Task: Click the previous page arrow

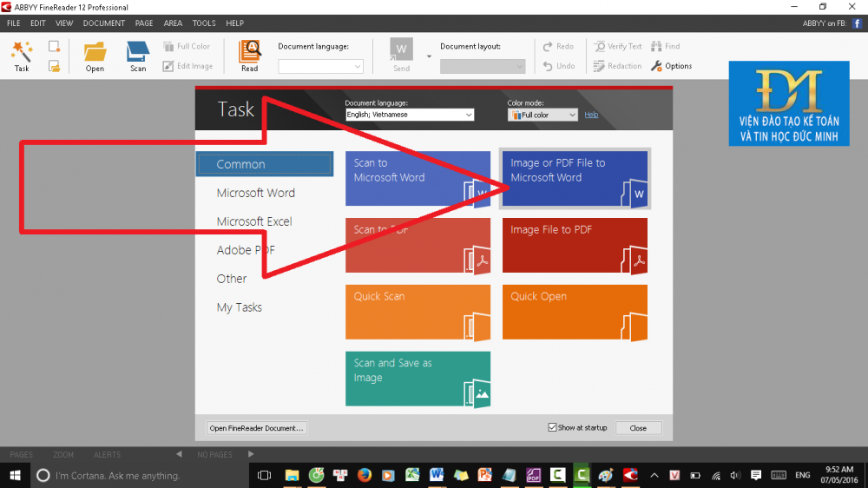Action: [x=179, y=454]
